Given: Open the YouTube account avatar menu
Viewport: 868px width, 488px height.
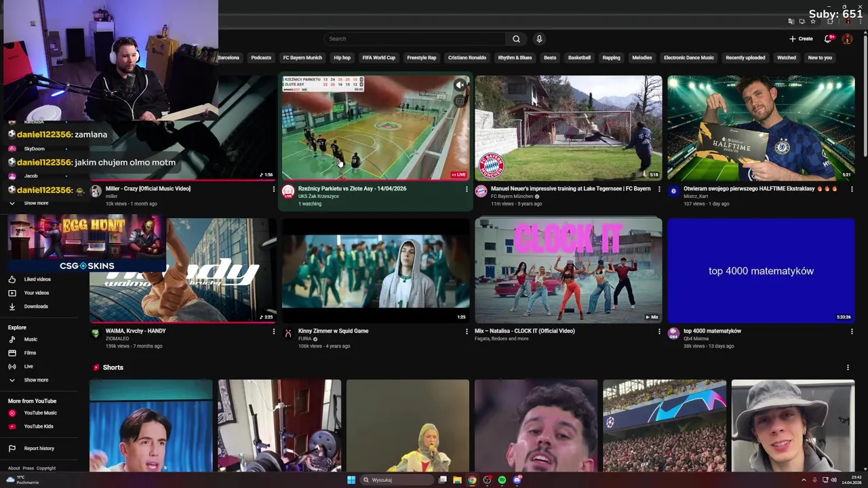Looking at the screenshot, I should point(847,39).
